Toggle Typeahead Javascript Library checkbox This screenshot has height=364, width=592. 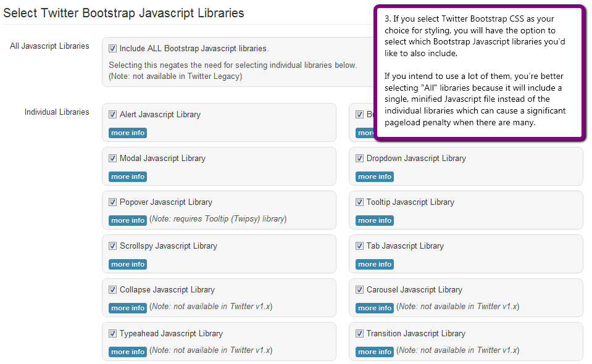112,333
